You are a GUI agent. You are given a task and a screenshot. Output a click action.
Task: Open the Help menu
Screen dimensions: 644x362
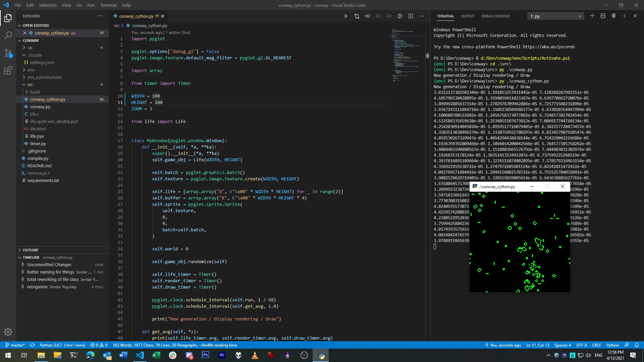coord(126,5)
